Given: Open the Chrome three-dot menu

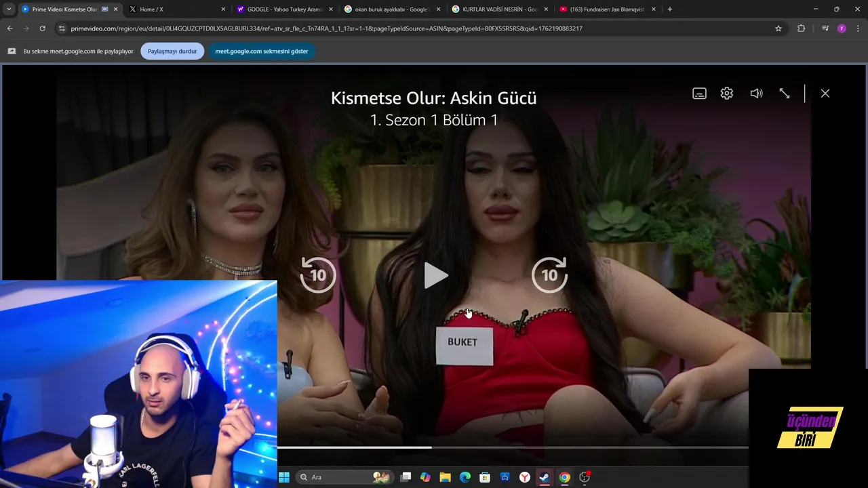Looking at the screenshot, I should click(x=859, y=28).
